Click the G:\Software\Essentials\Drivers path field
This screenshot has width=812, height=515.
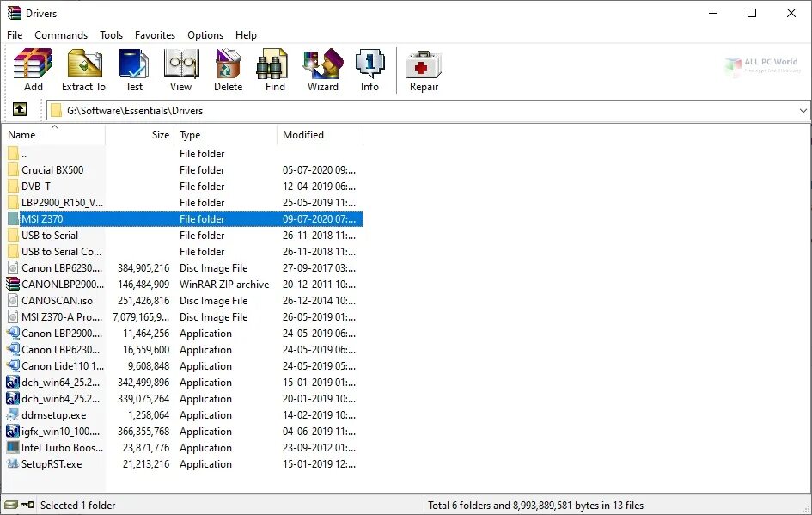tap(428, 110)
